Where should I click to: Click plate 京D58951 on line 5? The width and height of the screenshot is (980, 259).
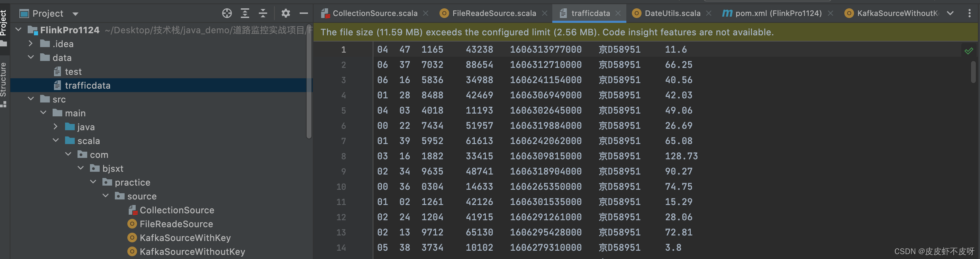point(620,110)
